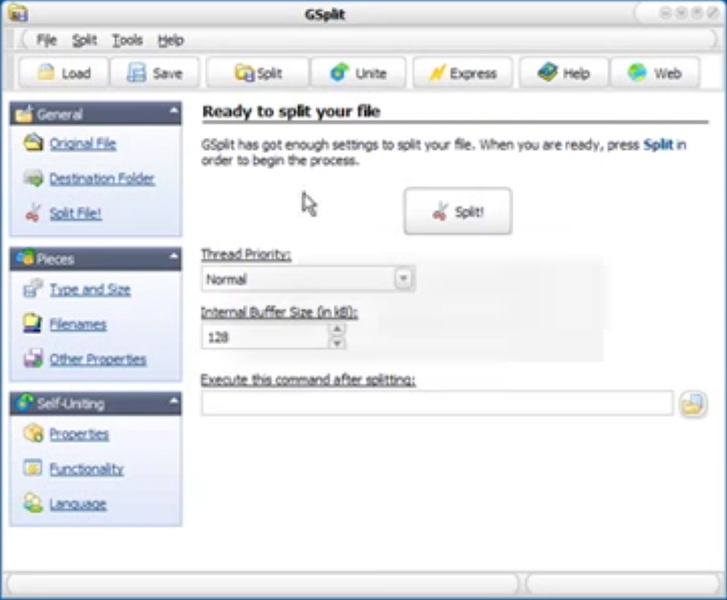Click the Original File icon
The width and height of the screenshot is (727, 600).
click(x=33, y=143)
